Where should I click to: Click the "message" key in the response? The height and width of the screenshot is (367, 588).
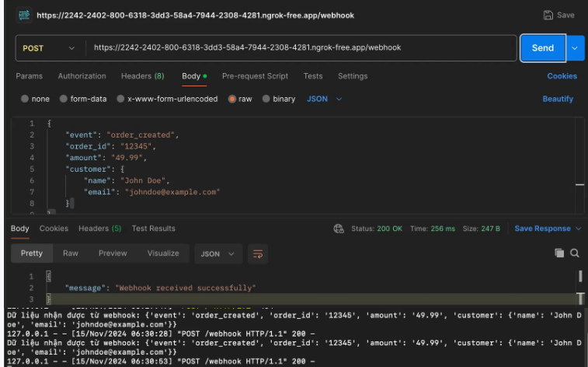tap(85, 288)
